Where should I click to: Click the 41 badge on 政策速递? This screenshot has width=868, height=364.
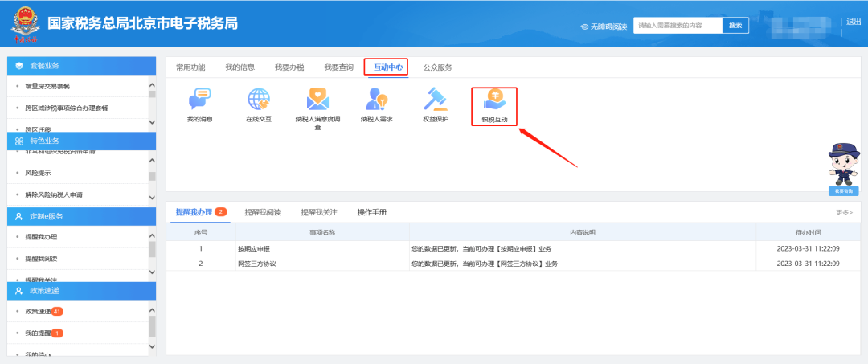coord(57,312)
